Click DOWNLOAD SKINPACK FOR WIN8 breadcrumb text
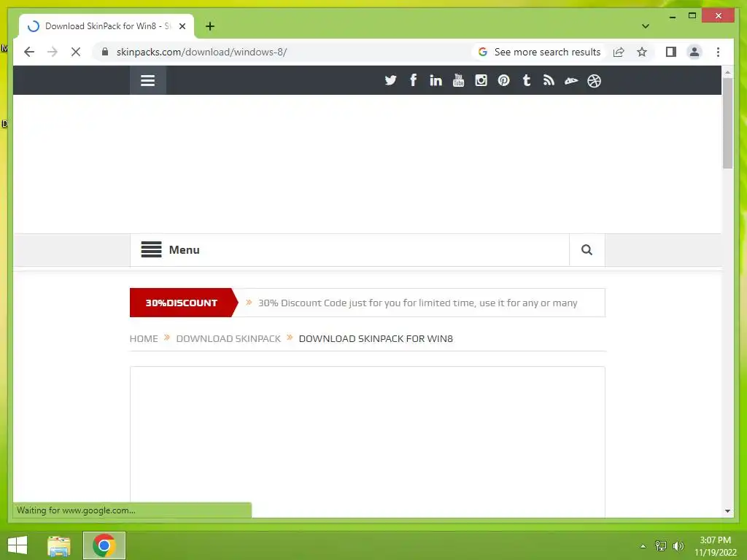Viewport: 747px width, 560px height. point(376,338)
